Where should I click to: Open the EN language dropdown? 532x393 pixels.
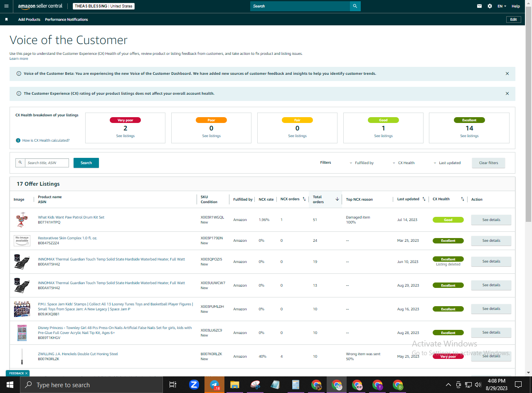point(502,6)
